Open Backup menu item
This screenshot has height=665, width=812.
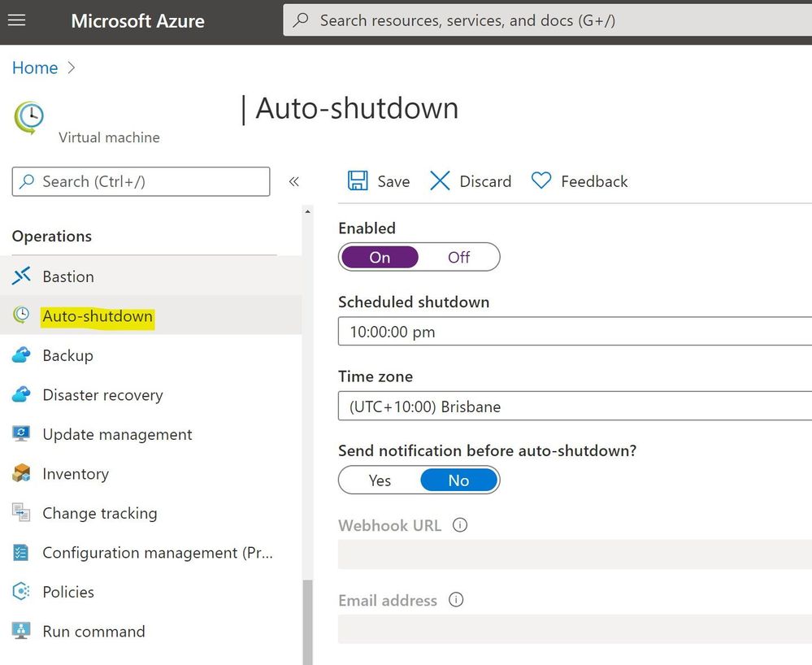pos(150,354)
